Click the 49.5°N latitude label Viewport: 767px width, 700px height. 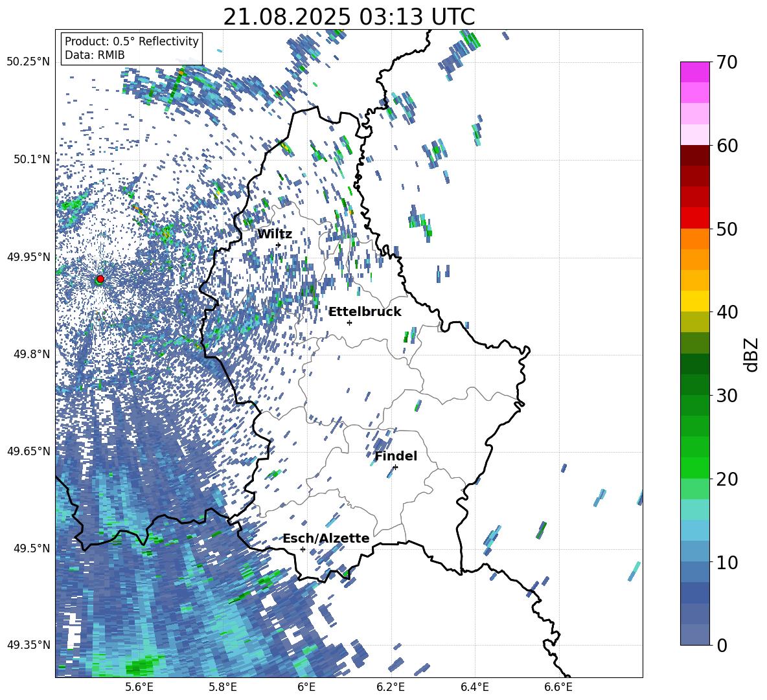tap(32, 548)
